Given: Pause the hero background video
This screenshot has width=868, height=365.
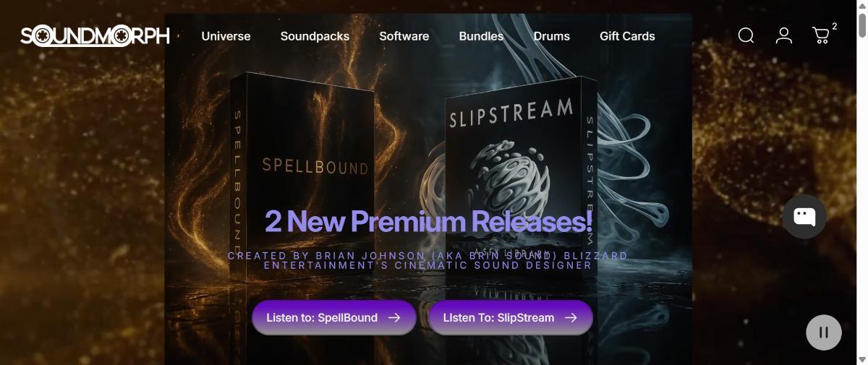Looking at the screenshot, I should point(824,332).
